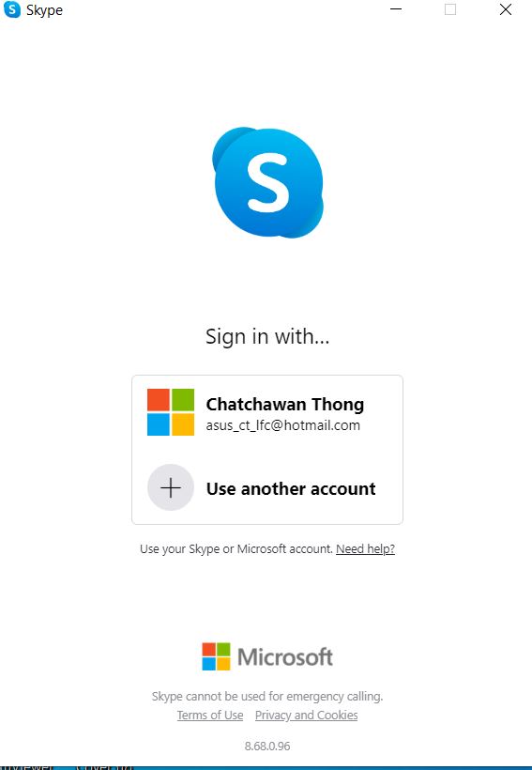Click version number 8.68.0.96

tap(267, 746)
